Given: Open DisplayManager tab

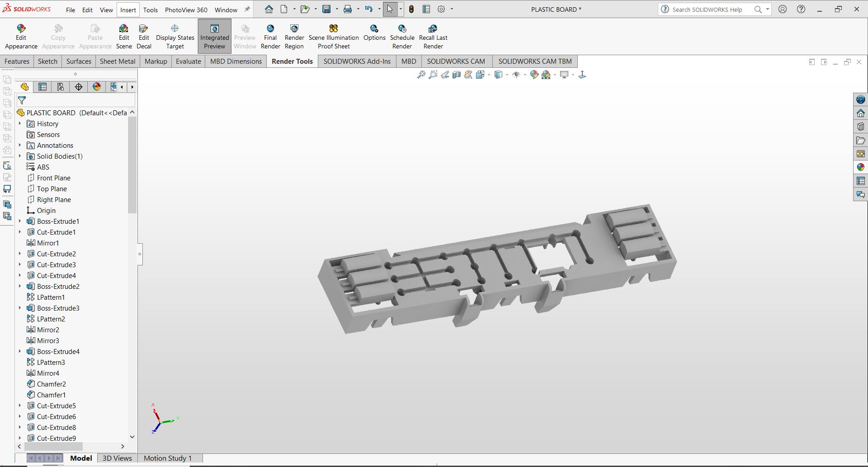Looking at the screenshot, I should pos(97,87).
